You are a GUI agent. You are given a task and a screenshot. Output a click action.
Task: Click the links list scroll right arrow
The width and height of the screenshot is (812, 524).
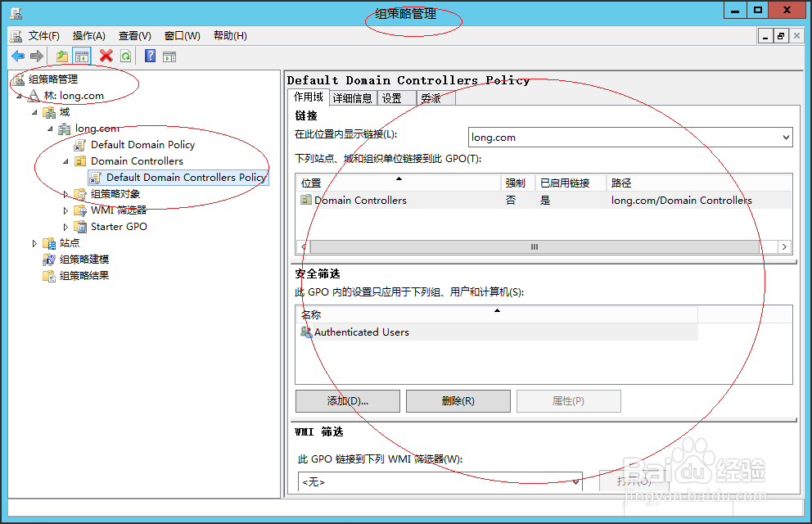[x=785, y=247]
